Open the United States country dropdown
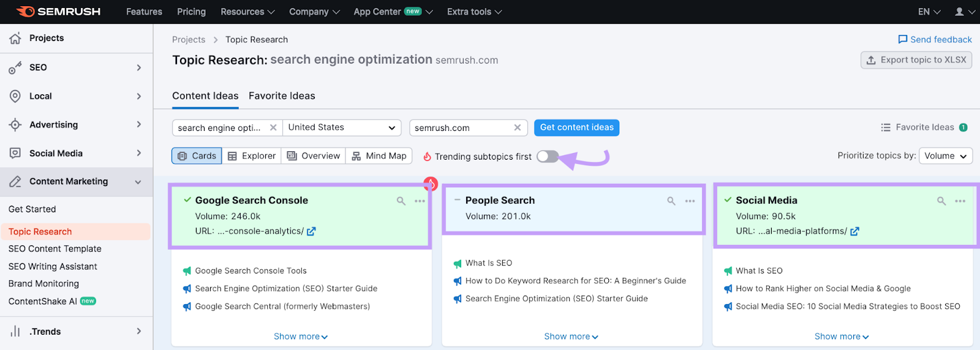 pyautogui.click(x=341, y=127)
